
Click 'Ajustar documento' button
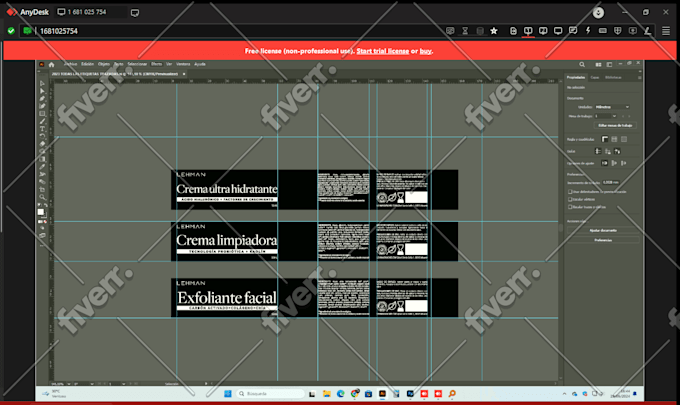click(x=603, y=230)
